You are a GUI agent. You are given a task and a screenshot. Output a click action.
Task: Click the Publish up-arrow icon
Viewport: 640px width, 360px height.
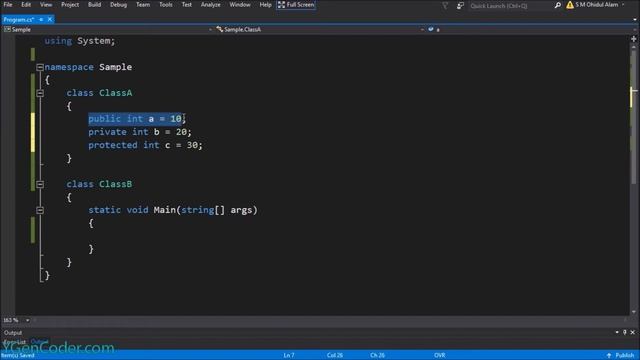[x=609, y=356]
